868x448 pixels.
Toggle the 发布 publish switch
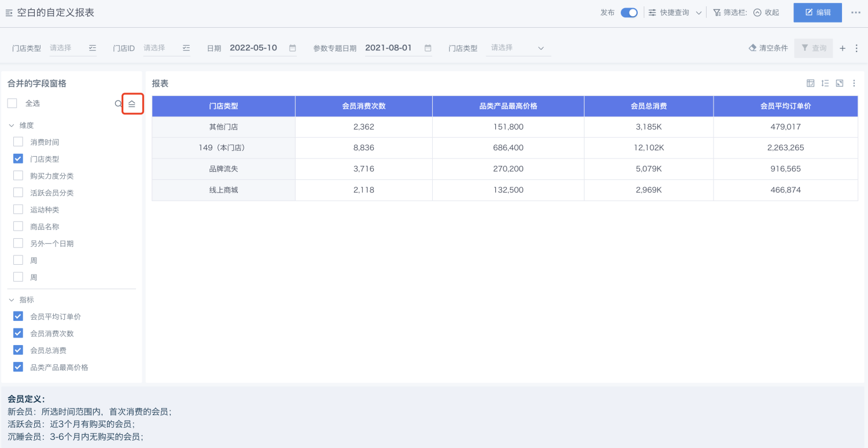click(629, 13)
